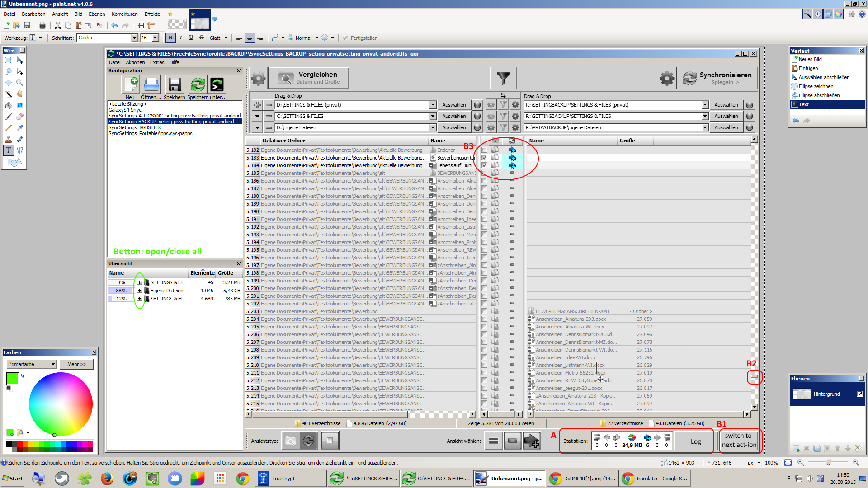Click the Vergleichen button in FreeFileSync
Image resolution: width=868 pixels, height=488 pixels.
click(308, 78)
